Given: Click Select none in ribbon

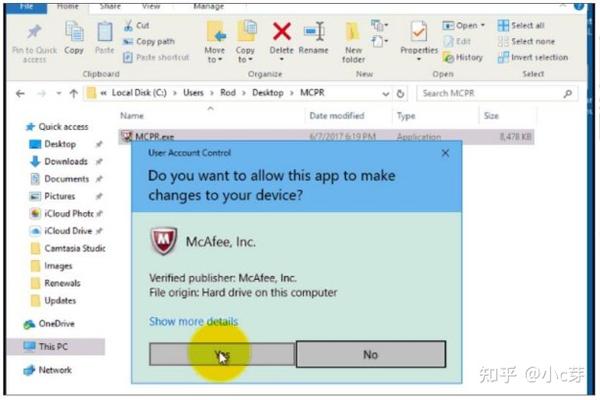Looking at the screenshot, I should coord(526,41).
